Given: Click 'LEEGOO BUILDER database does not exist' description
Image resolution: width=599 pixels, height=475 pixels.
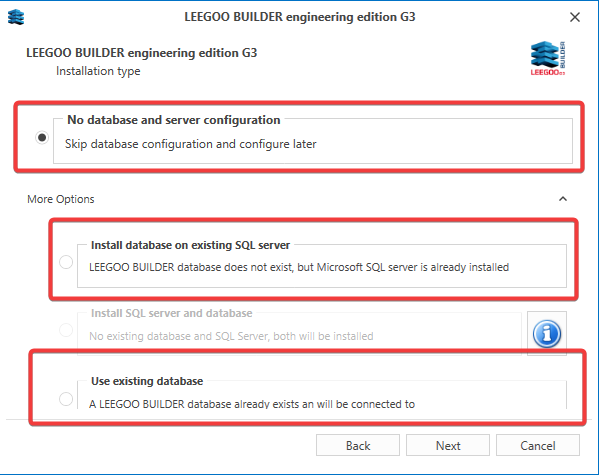Looking at the screenshot, I should point(299,267).
